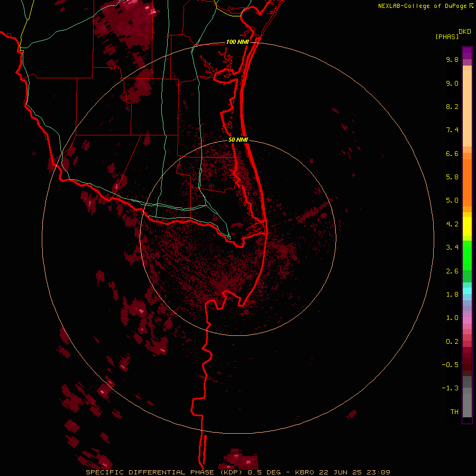Image resolution: width=476 pixels, height=476 pixels.
Task: Click the TH threshold label on scale
Action: 454,412
